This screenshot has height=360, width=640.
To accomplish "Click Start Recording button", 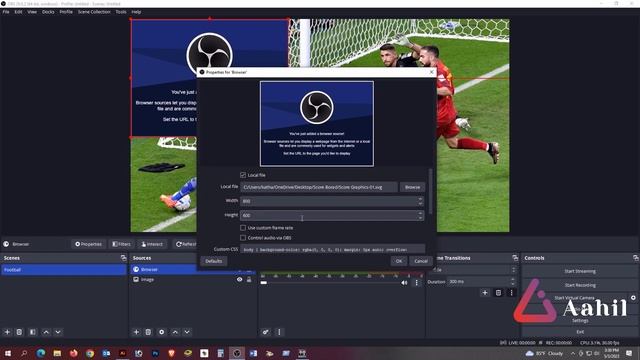I will (580, 285).
